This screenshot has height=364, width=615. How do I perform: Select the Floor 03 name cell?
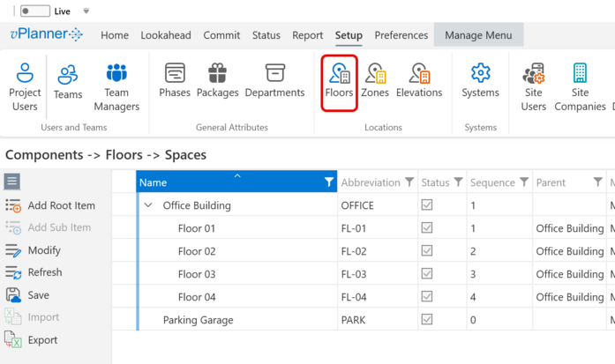click(x=197, y=274)
